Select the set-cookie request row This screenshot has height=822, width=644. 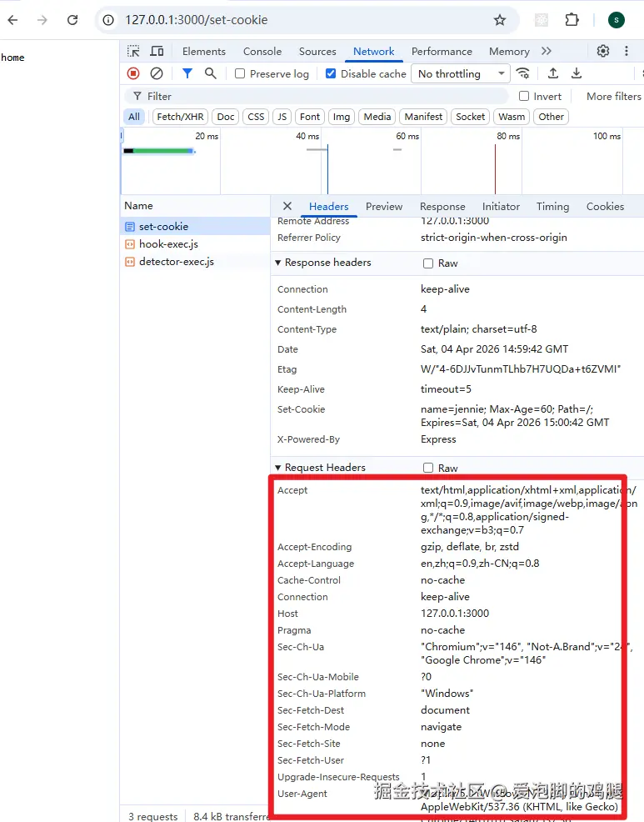pos(195,227)
